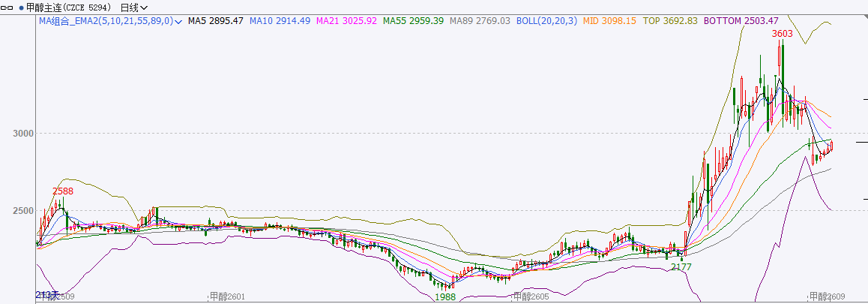Image resolution: width=868 pixels, height=304 pixels.
Task: Open the 日线 period dropdown
Action: [x=133, y=8]
